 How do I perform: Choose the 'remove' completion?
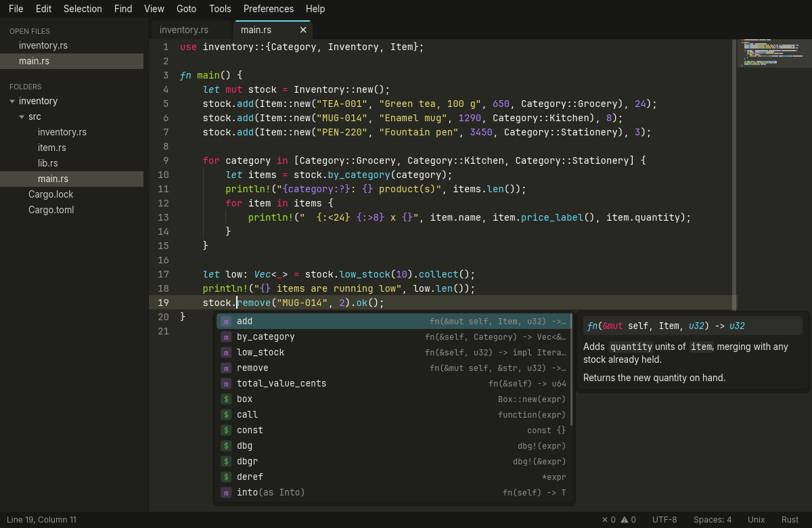coord(393,368)
